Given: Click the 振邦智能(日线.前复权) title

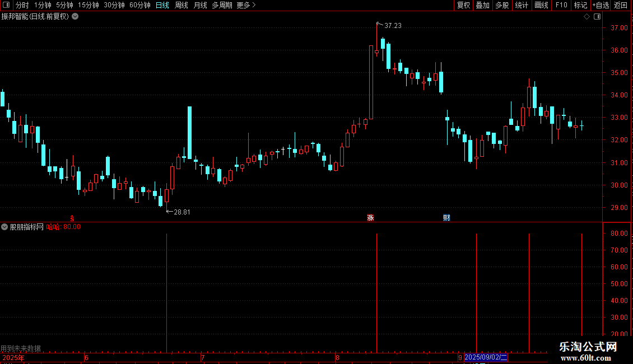Looking at the screenshot, I should [x=35, y=17].
